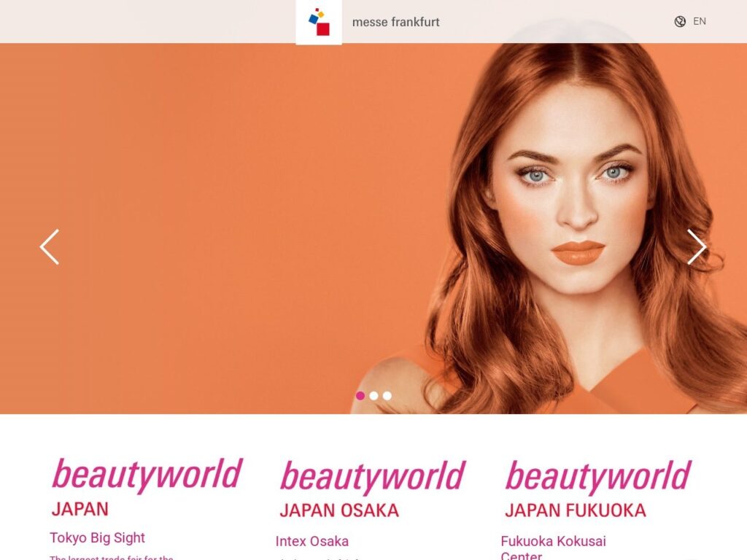
Task: Click the Messe Frankfurt square logo
Action: click(319, 22)
